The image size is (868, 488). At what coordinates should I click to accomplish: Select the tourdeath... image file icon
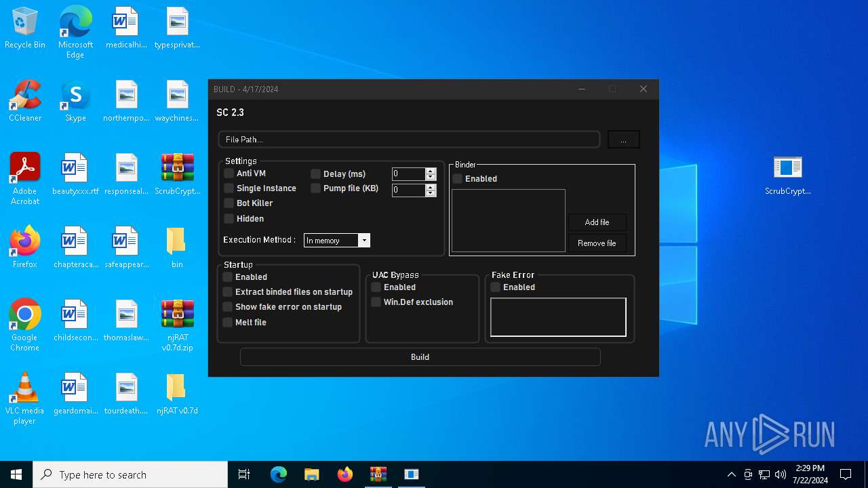[126, 394]
